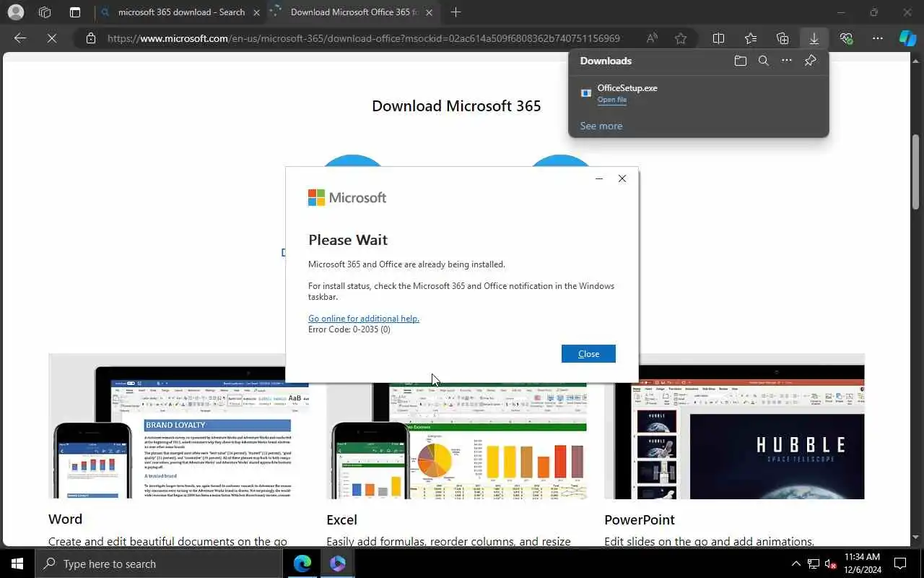Close the microsoft 365 download Search tab
924x578 pixels.
tap(256, 12)
